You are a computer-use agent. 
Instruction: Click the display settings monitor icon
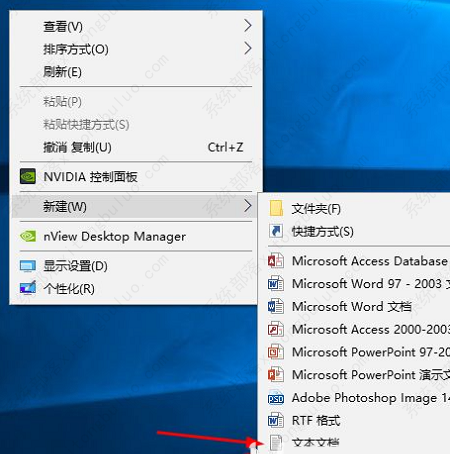pos(28,266)
